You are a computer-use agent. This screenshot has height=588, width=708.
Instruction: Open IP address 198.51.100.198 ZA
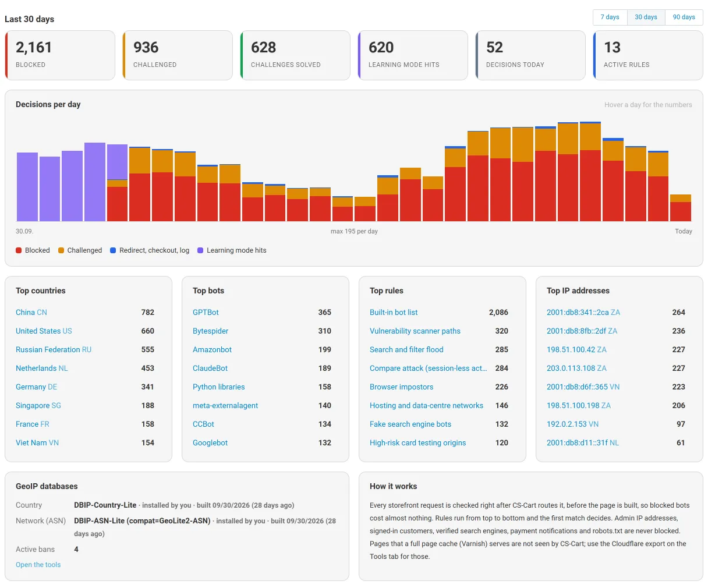click(x=579, y=406)
